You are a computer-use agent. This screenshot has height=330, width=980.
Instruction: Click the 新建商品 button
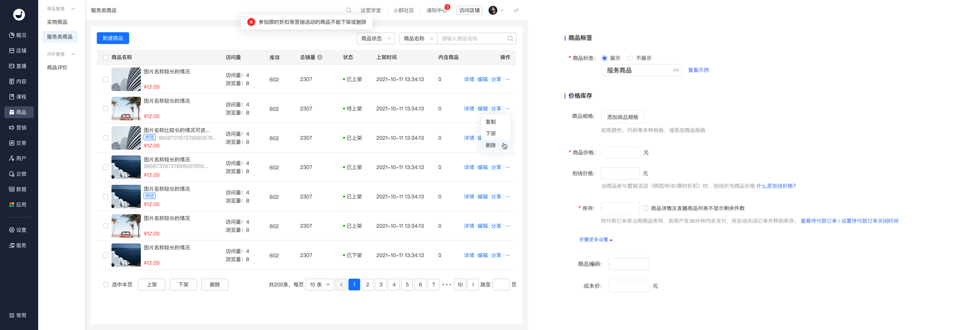113,38
